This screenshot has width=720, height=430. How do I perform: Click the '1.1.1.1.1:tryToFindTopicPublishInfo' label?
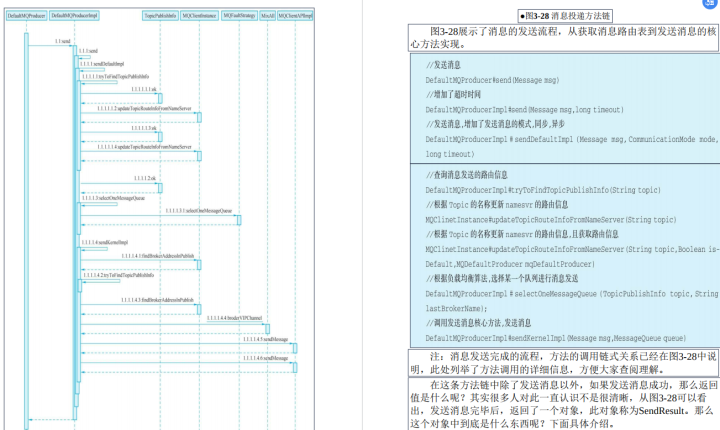[x=115, y=76]
